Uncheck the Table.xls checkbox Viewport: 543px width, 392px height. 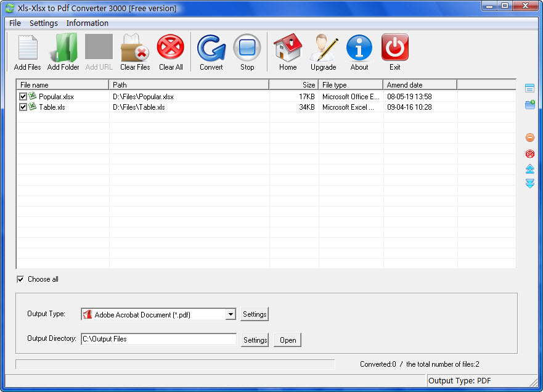(x=23, y=107)
